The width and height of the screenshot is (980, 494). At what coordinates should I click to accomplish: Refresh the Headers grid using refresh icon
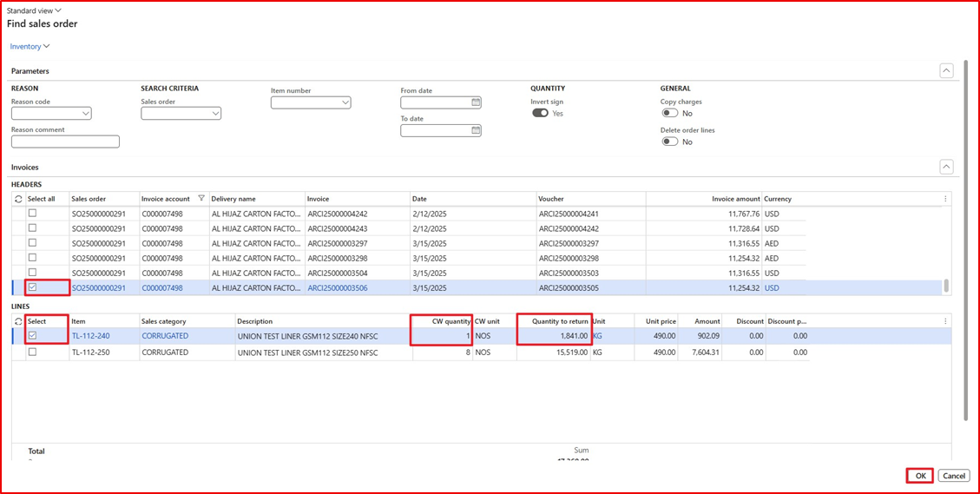[x=19, y=199]
